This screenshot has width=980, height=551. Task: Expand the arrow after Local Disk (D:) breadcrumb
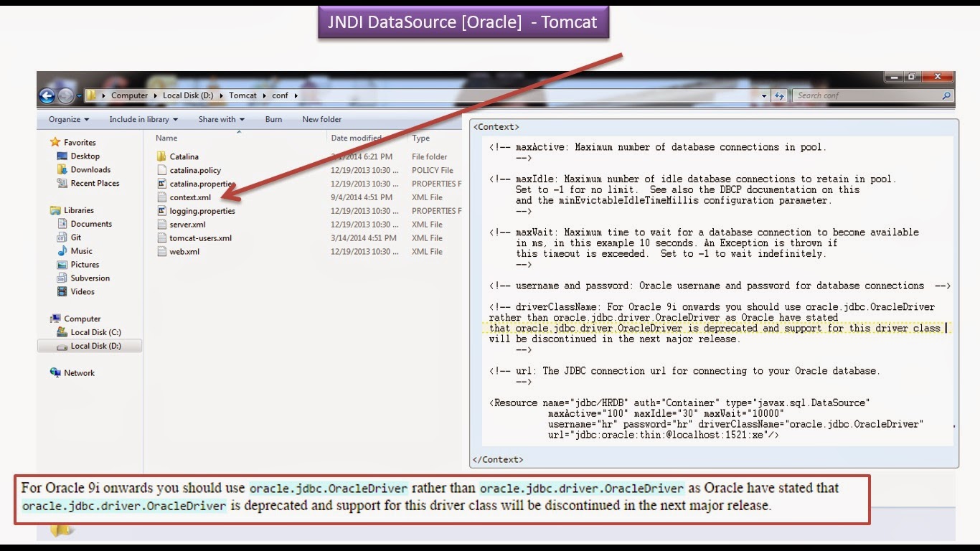click(222, 95)
